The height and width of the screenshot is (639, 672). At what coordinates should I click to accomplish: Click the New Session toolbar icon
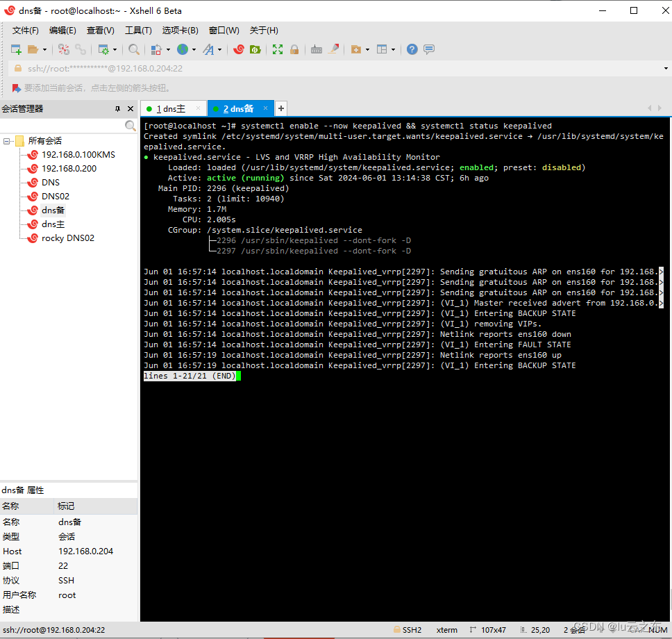coord(16,49)
